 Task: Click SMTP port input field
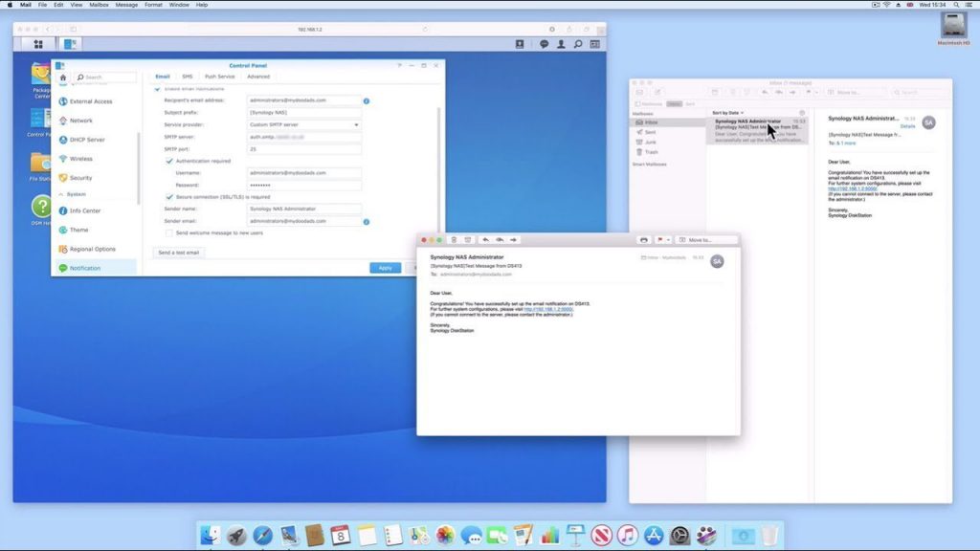coord(303,149)
